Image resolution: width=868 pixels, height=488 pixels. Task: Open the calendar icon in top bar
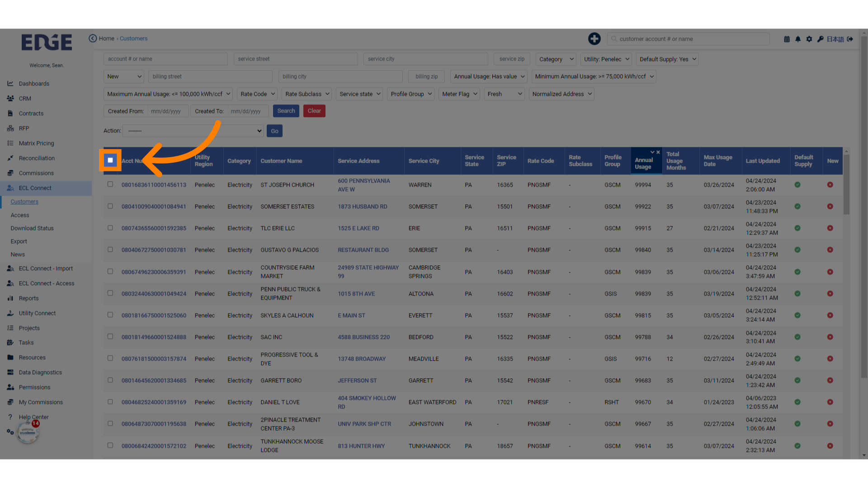coord(787,39)
